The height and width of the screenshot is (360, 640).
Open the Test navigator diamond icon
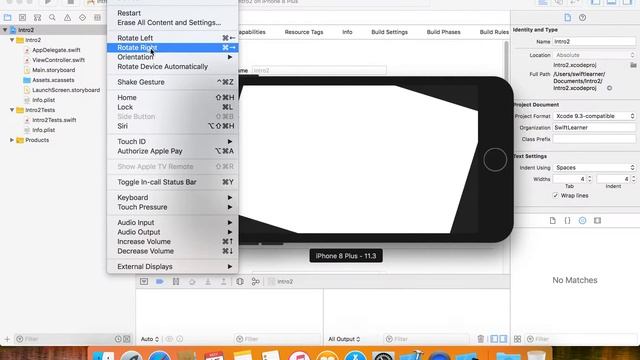coord(82,18)
